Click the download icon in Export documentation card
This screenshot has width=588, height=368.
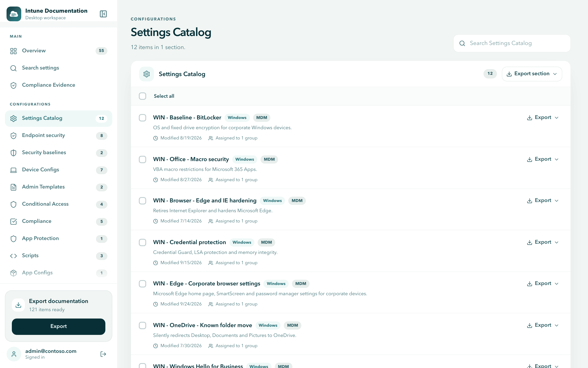(x=18, y=305)
